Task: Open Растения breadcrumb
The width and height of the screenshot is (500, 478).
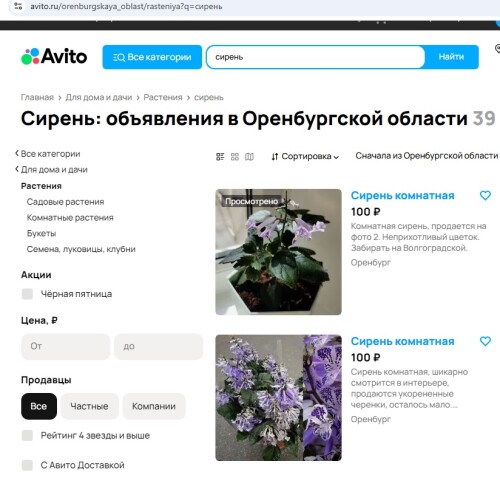Action: click(163, 97)
